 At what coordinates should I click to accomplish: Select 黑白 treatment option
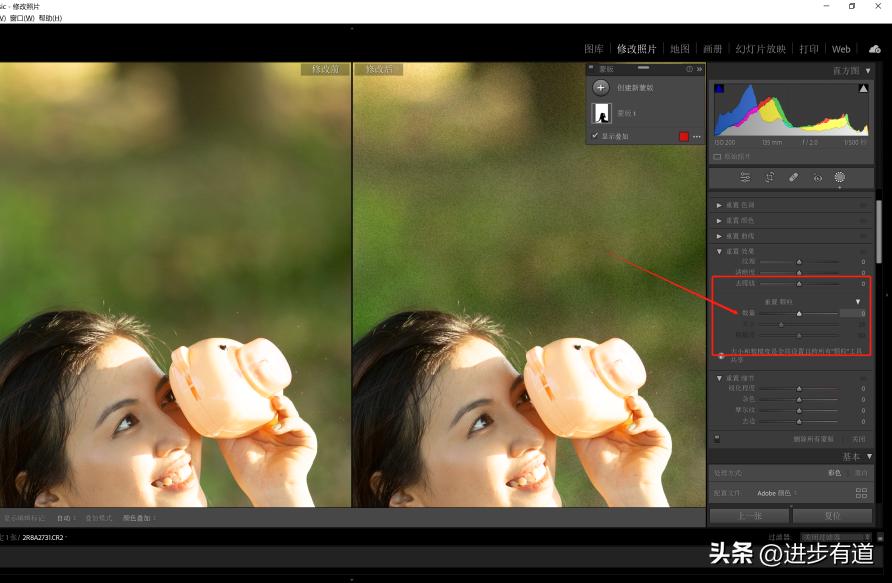click(x=861, y=473)
